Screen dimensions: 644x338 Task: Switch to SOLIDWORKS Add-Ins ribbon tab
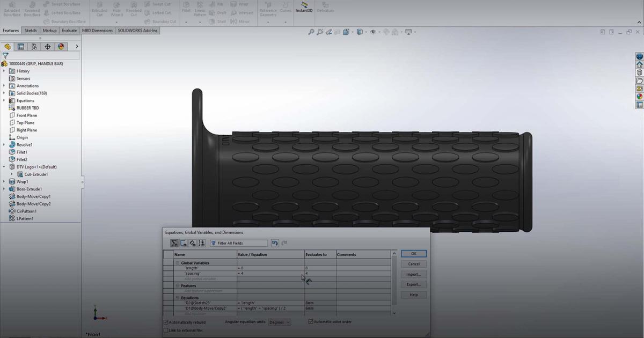coord(138,31)
